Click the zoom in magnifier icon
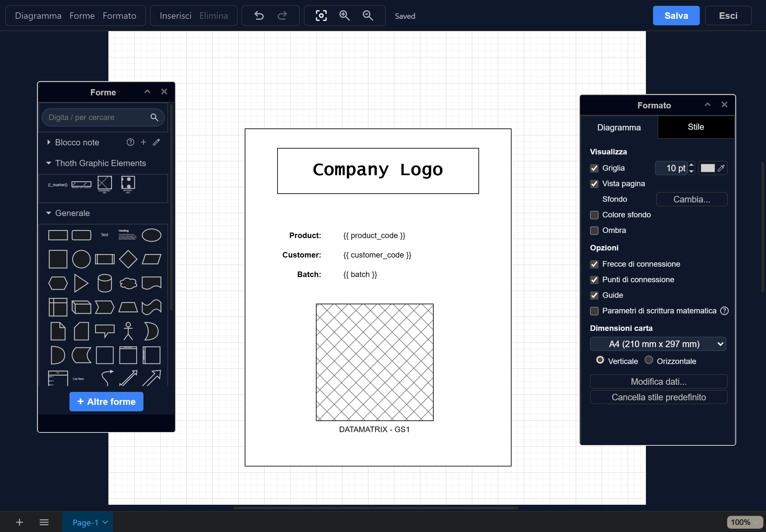Viewport: 766px width, 532px height. (x=344, y=16)
